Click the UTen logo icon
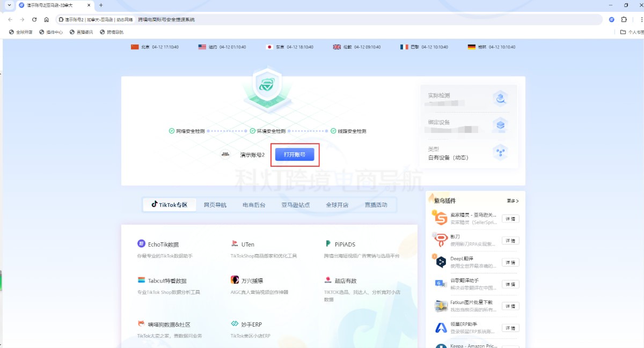Screen dimensions: 644x348 click(x=235, y=244)
